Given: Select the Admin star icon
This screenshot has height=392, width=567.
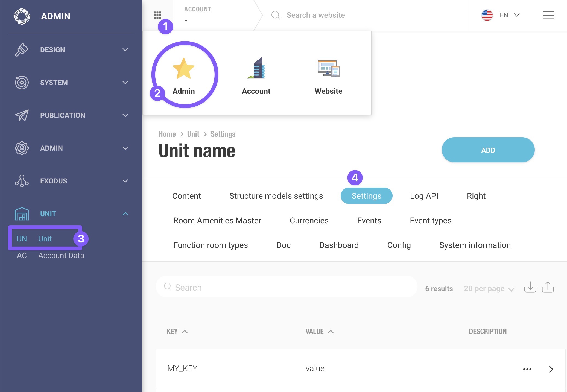Looking at the screenshot, I should pyautogui.click(x=184, y=69).
